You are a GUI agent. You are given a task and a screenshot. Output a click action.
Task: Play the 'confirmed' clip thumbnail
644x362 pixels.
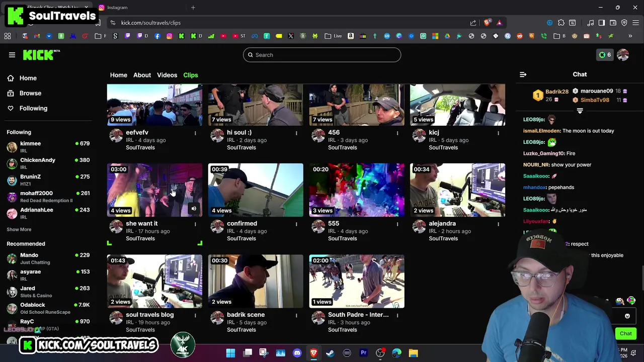click(x=256, y=190)
